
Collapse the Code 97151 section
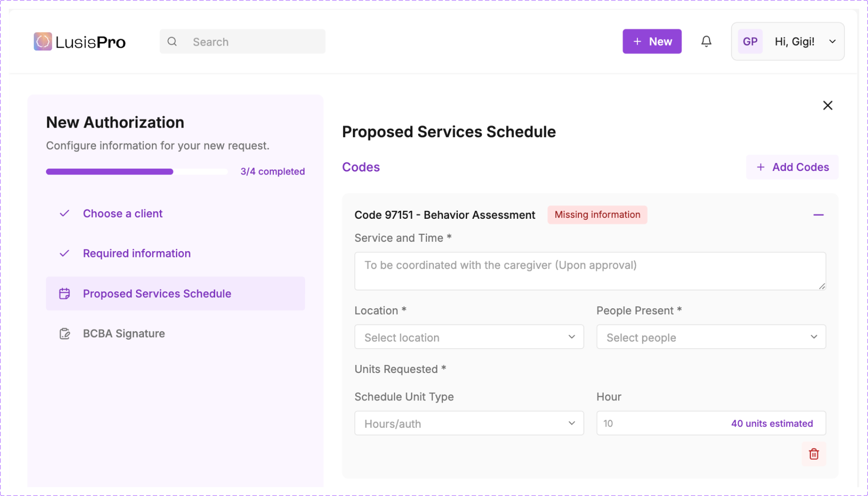click(818, 215)
